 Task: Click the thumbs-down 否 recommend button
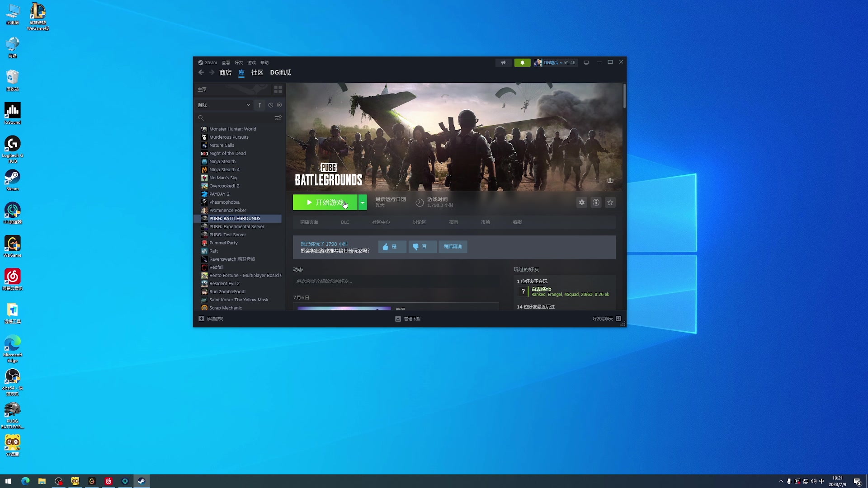click(x=422, y=247)
